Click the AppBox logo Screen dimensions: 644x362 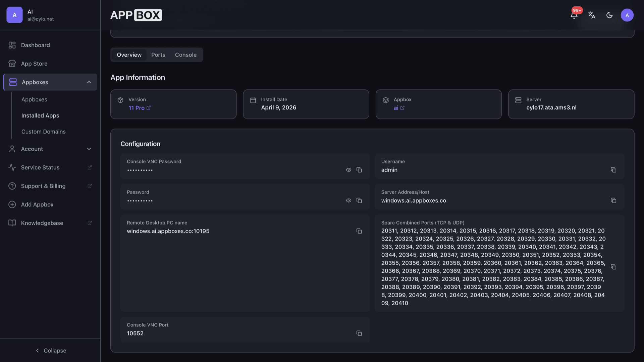pyautogui.click(x=136, y=15)
